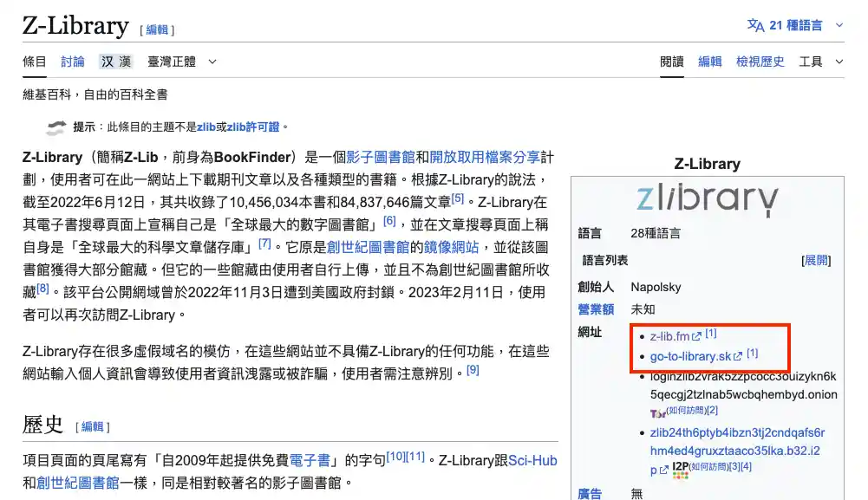
Task: Click reference [4] in the infobox
Action: [747, 467]
